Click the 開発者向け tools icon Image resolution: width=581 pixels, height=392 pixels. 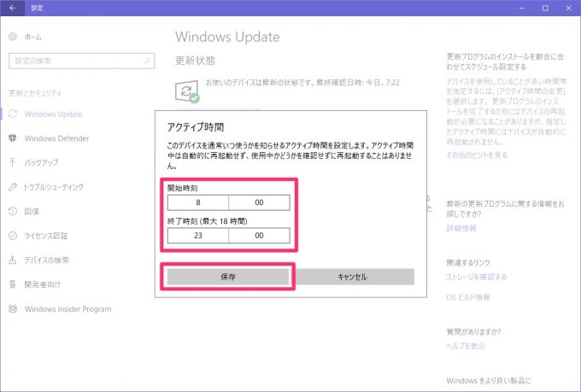[x=13, y=284]
